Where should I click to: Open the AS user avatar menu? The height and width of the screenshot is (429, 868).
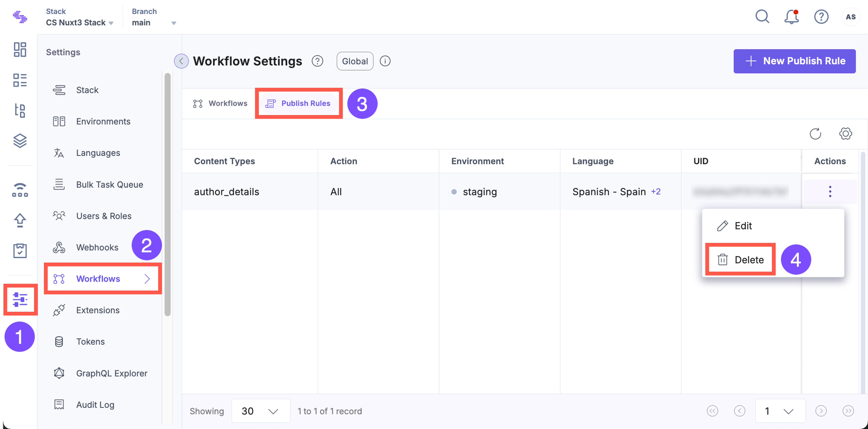850,16
